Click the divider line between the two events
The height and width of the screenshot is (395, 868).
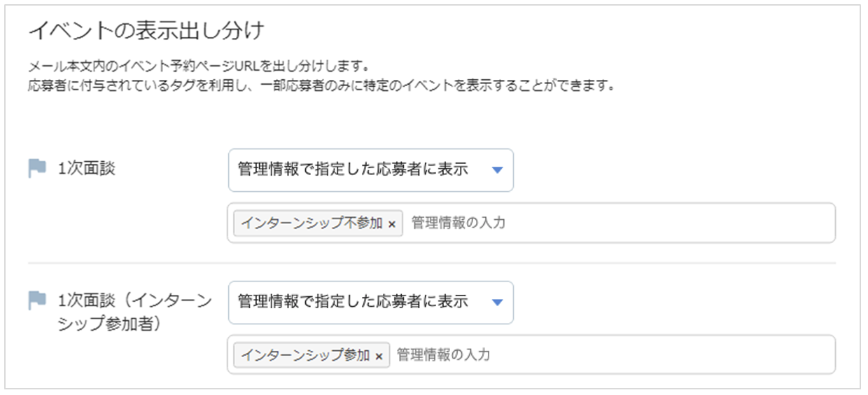432,263
